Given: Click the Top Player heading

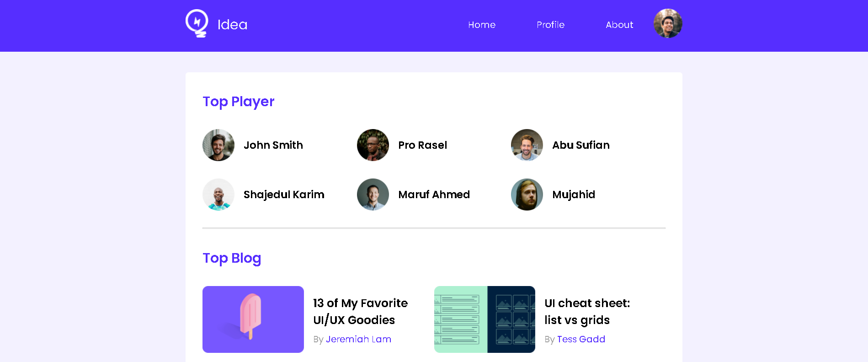Looking at the screenshot, I should click(239, 102).
